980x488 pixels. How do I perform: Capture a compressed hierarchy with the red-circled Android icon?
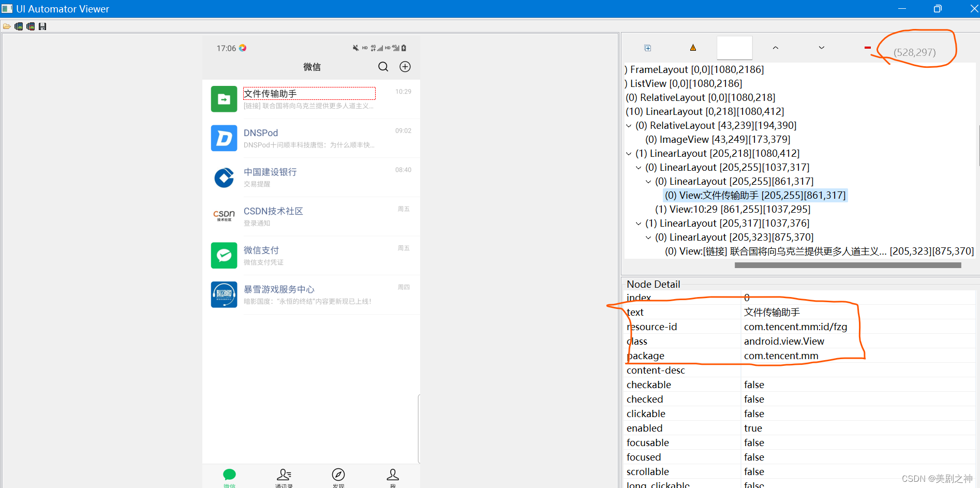(x=31, y=26)
